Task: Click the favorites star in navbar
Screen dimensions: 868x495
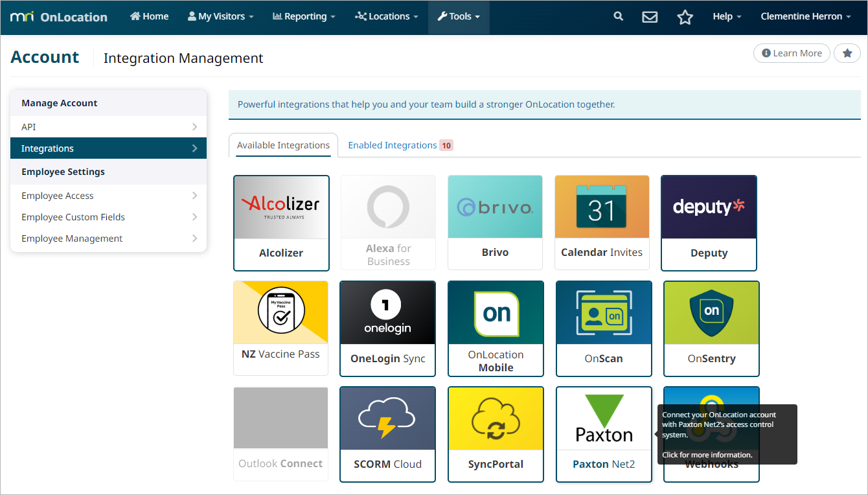Action: point(685,17)
